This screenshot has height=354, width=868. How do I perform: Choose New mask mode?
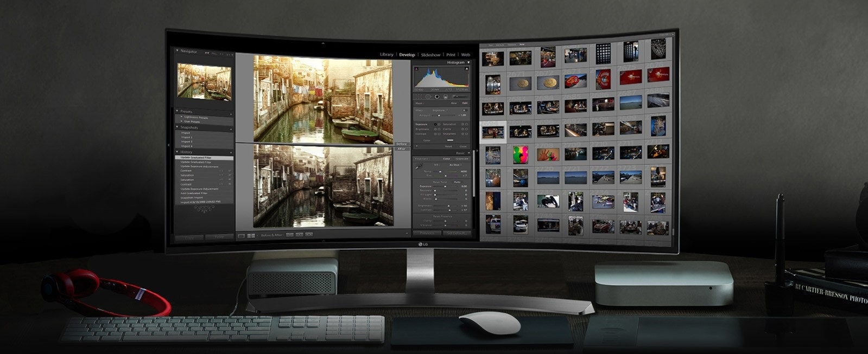[x=454, y=103]
